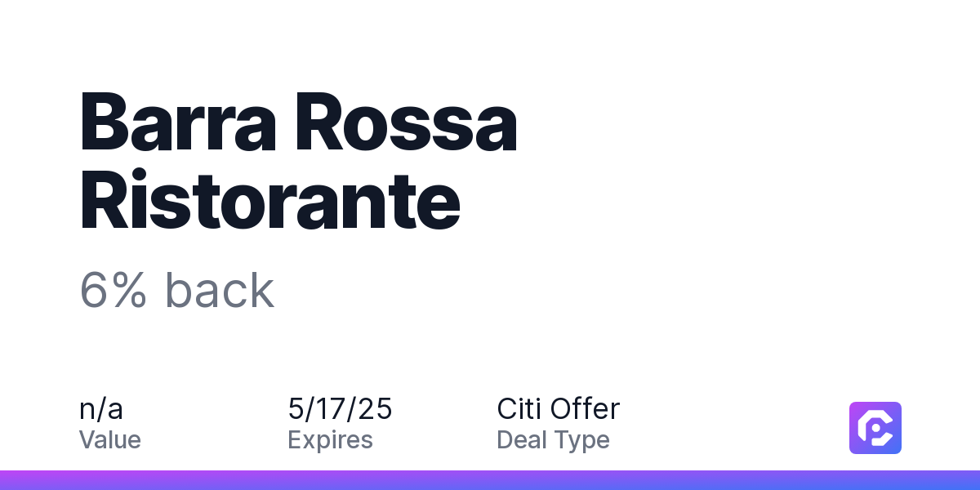Screen dimensions: 980x490
Task: Select the "n/a" value text
Action: click(x=101, y=408)
